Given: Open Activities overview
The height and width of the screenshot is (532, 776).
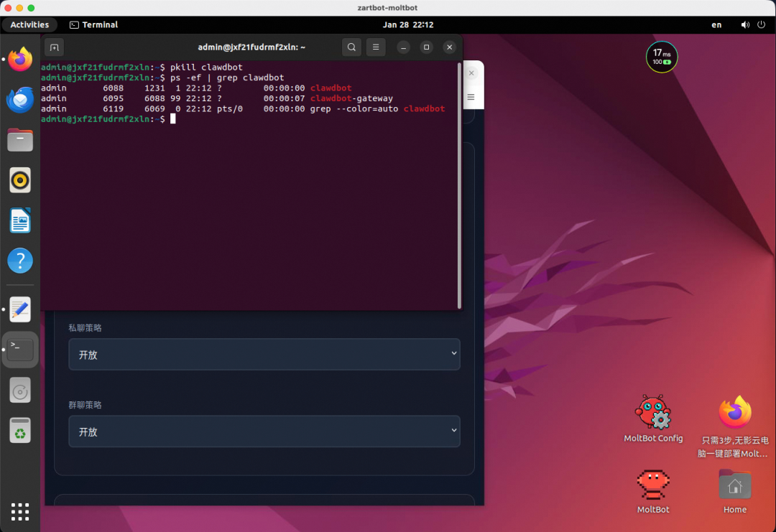Looking at the screenshot, I should coord(29,24).
